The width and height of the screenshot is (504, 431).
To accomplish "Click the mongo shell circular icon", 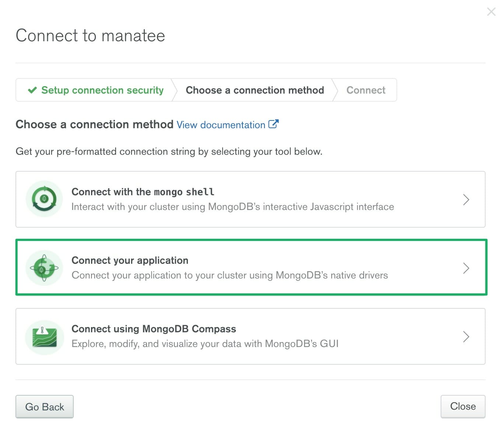I will (x=44, y=199).
